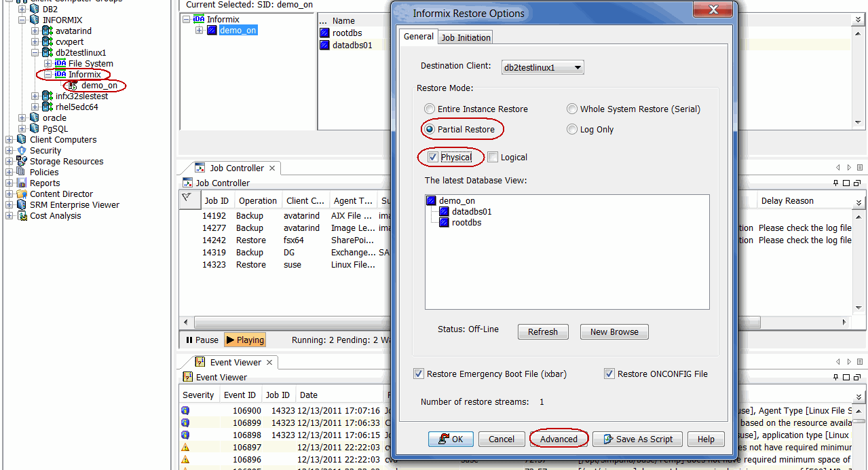
Task: Click the oracle client group icon
Action: coord(35,118)
